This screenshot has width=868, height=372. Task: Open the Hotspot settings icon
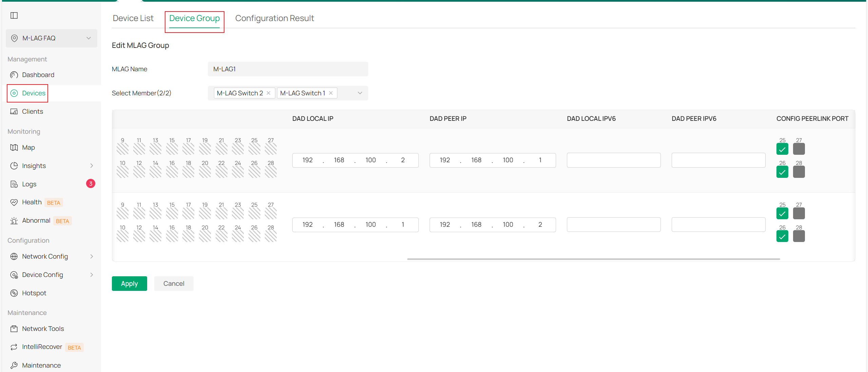pyautogui.click(x=14, y=293)
